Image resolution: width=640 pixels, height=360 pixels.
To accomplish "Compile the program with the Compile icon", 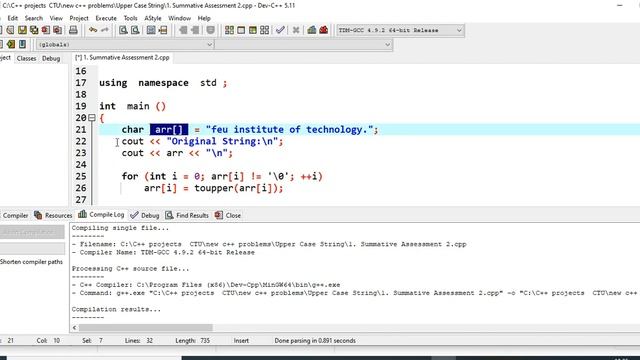I will pos(229,30).
